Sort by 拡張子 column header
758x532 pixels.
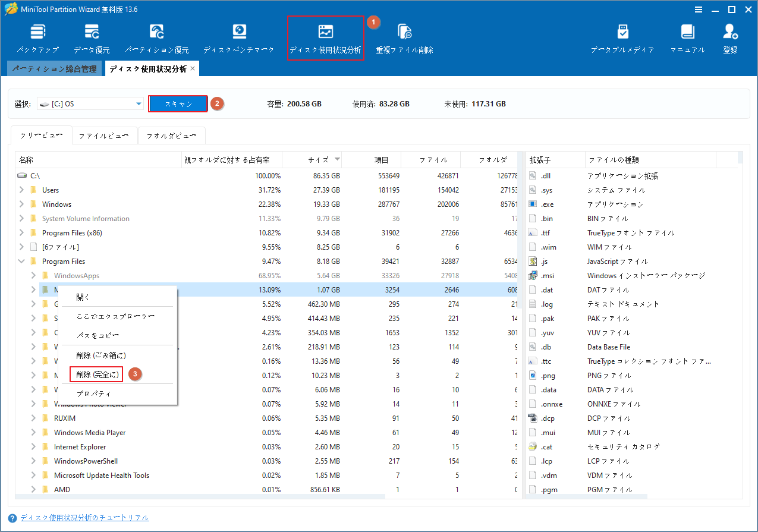(555, 160)
